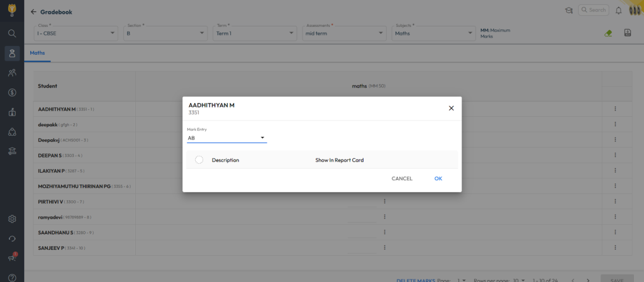Click the megaphone announcements icon
The height and width of the screenshot is (282, 644).
(x=12, y=258)
